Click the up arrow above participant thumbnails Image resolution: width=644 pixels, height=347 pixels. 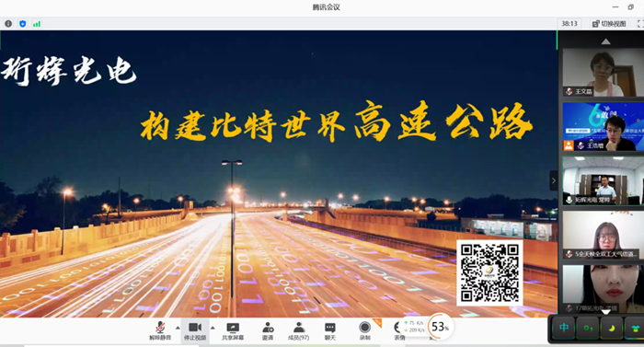(605, 41)
